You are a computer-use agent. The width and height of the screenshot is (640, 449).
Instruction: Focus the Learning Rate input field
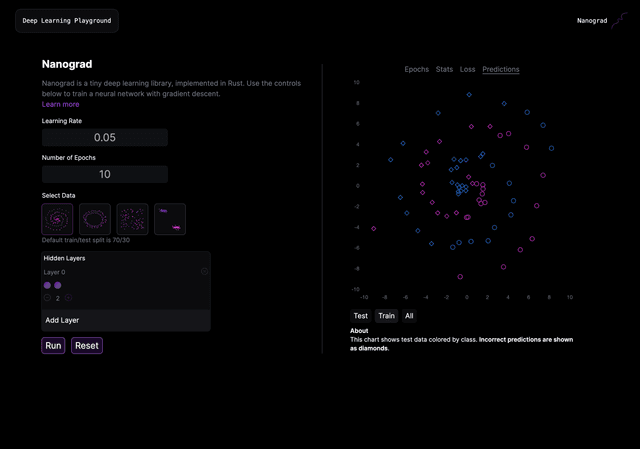tap(105, 138)
